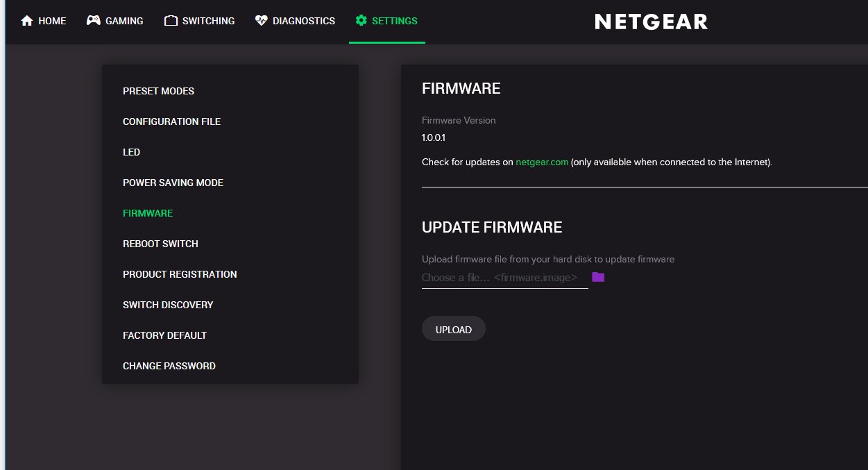
Task: Open Diagnostics via the heart-pulse icon
Action: click(x=260, y=20)
